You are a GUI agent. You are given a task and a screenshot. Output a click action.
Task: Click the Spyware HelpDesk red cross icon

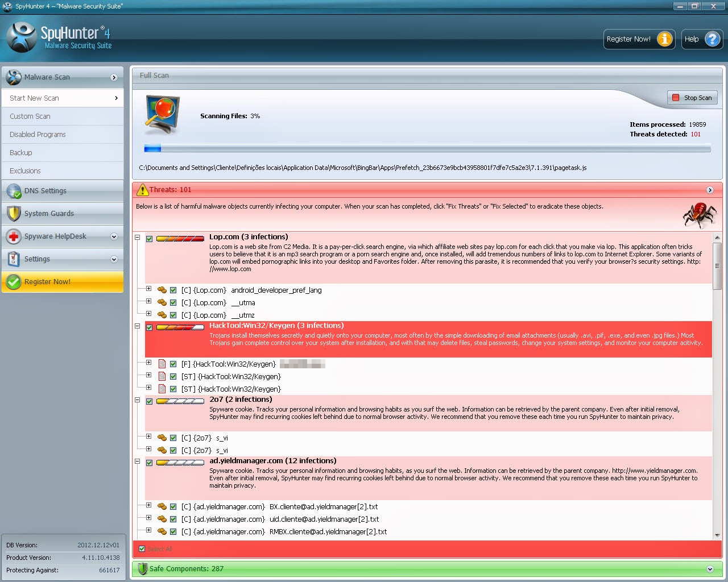coord(14,236)
